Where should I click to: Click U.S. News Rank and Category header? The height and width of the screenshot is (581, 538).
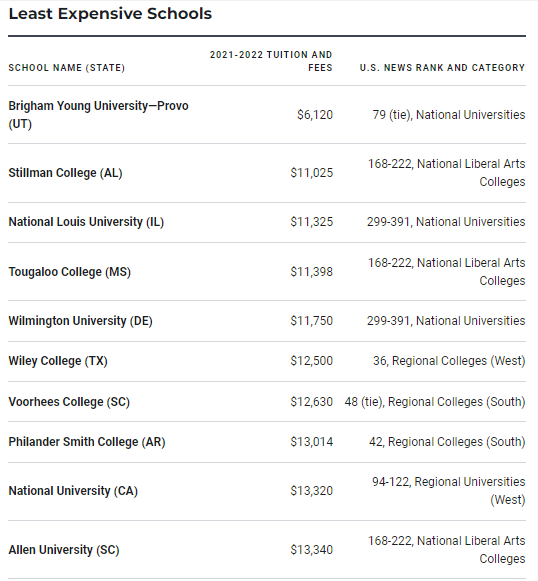pos(442,68)
